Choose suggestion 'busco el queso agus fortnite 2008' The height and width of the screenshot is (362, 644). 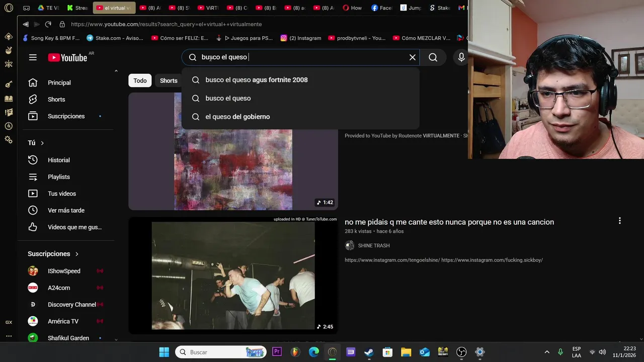(x=300, y=80)
